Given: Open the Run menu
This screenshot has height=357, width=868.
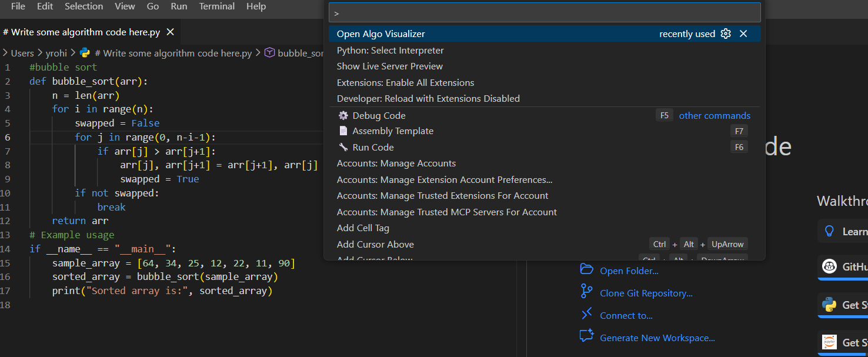Looking at the screenshot, I should pyautogui.click(x=179, y=6).
